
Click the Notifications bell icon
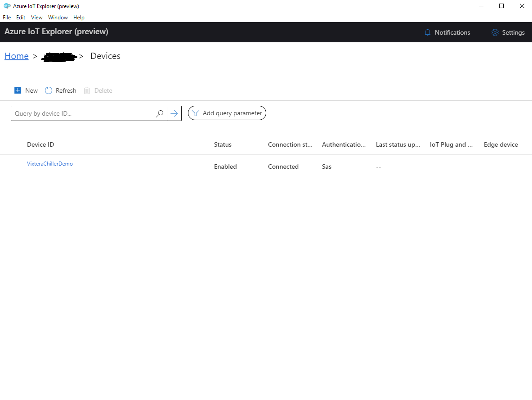[428, 32]
